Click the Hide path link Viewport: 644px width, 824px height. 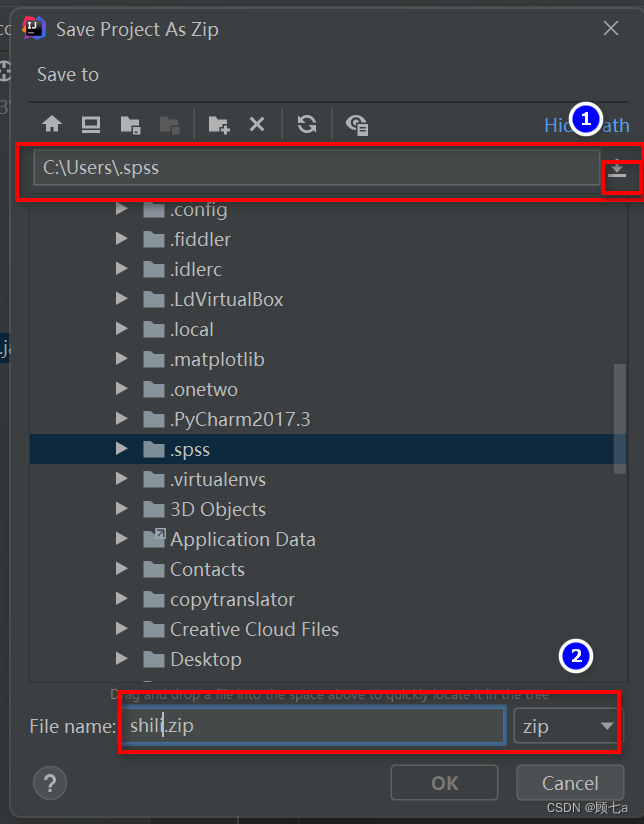(x=587, y=125)
